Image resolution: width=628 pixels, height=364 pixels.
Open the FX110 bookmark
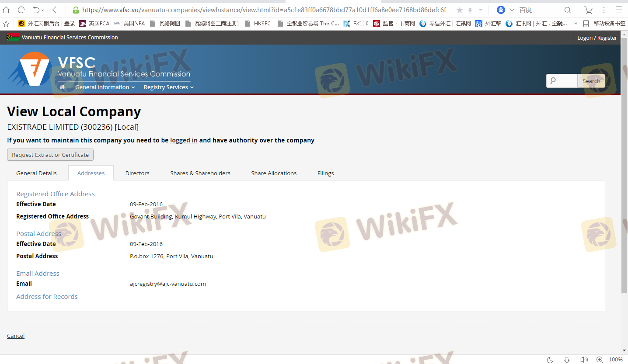point(356,24)
